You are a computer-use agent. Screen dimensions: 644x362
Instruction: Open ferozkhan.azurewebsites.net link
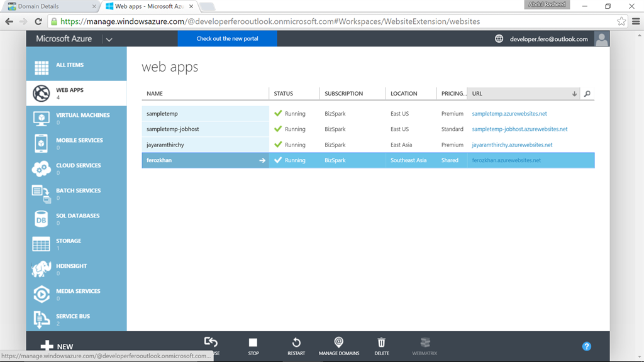click(506, 160)
